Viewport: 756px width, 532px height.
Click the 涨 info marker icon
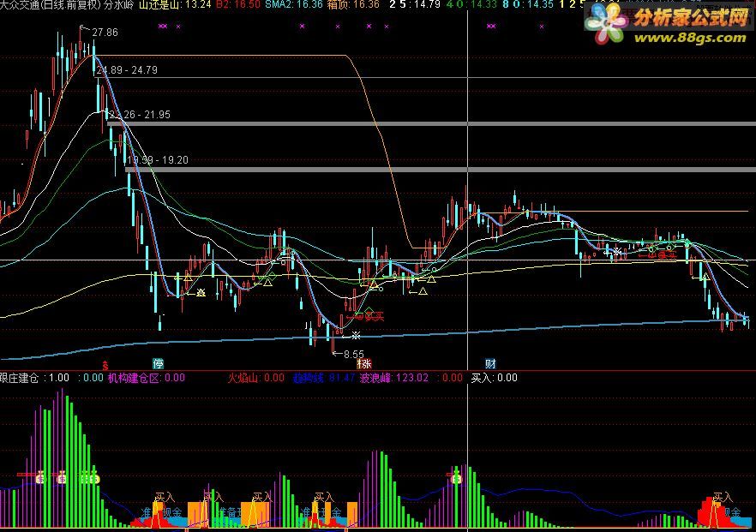[364, 363]
